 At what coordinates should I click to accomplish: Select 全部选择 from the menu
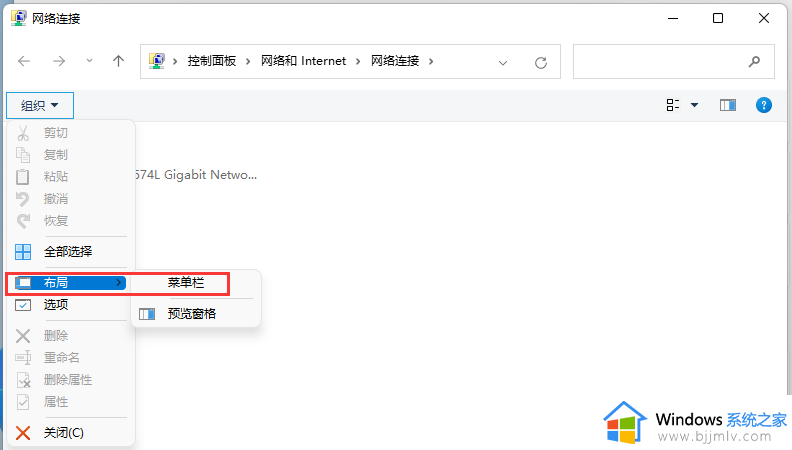[x=68, y=251]
